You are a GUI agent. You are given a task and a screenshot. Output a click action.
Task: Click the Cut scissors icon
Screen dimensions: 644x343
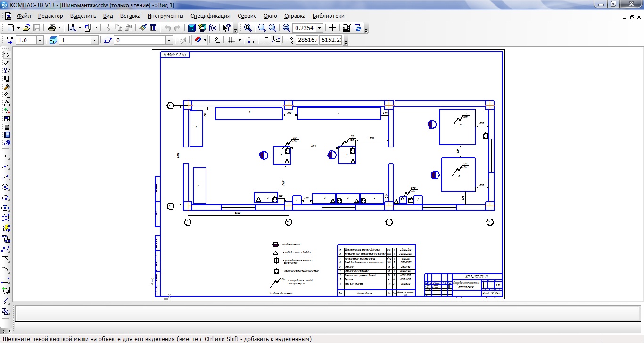pyautogui.click(x=108, y=28)
